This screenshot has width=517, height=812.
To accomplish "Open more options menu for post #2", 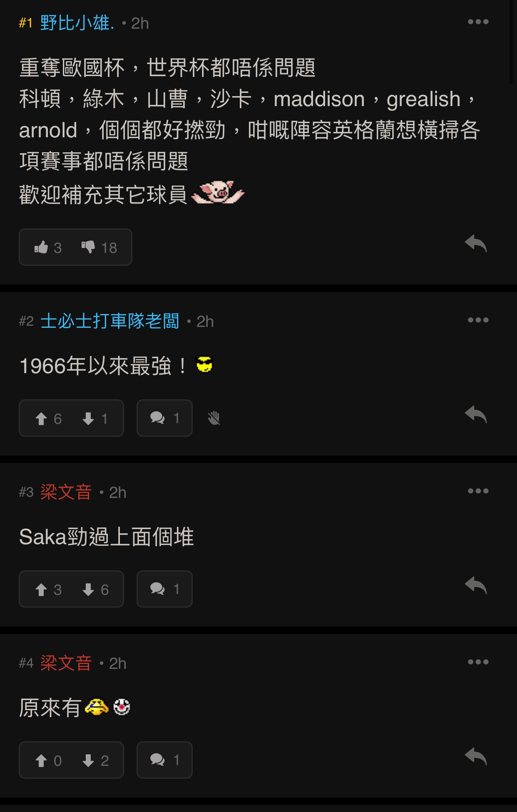I will pos(478,320).
